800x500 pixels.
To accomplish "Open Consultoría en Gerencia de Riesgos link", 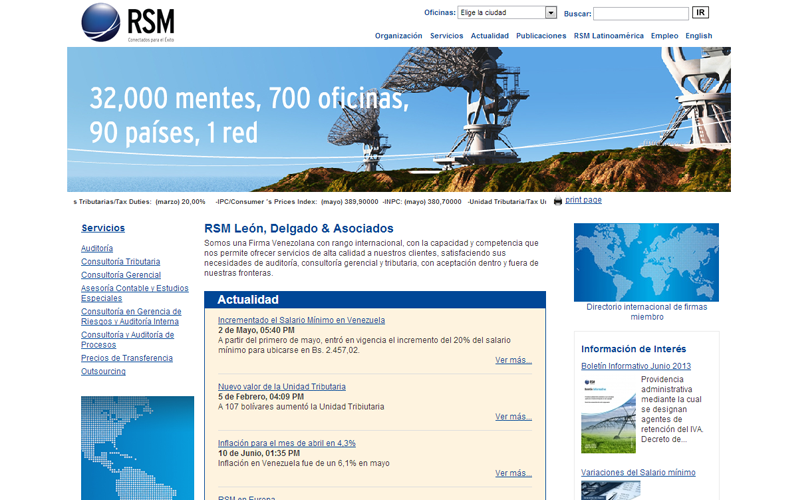I will pos(131,316).
